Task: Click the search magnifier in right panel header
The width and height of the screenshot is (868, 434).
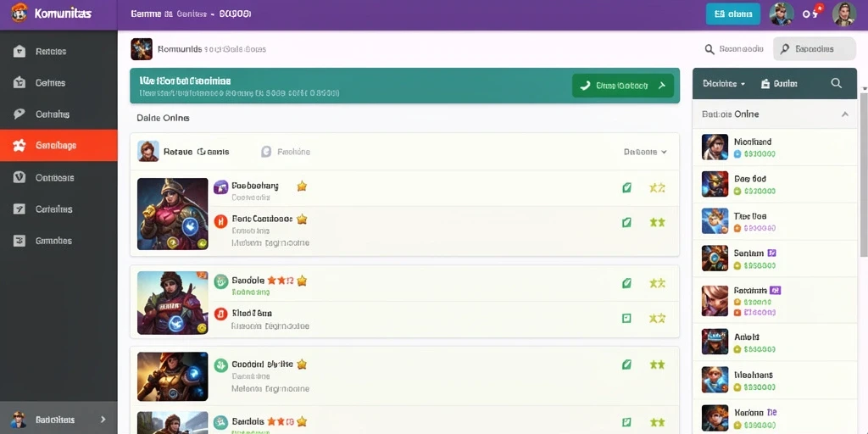Action: coord(836,84)
